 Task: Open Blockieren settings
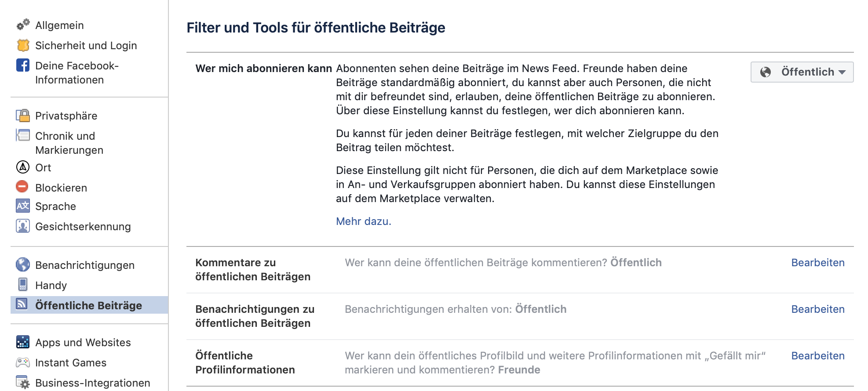[61, 188]
